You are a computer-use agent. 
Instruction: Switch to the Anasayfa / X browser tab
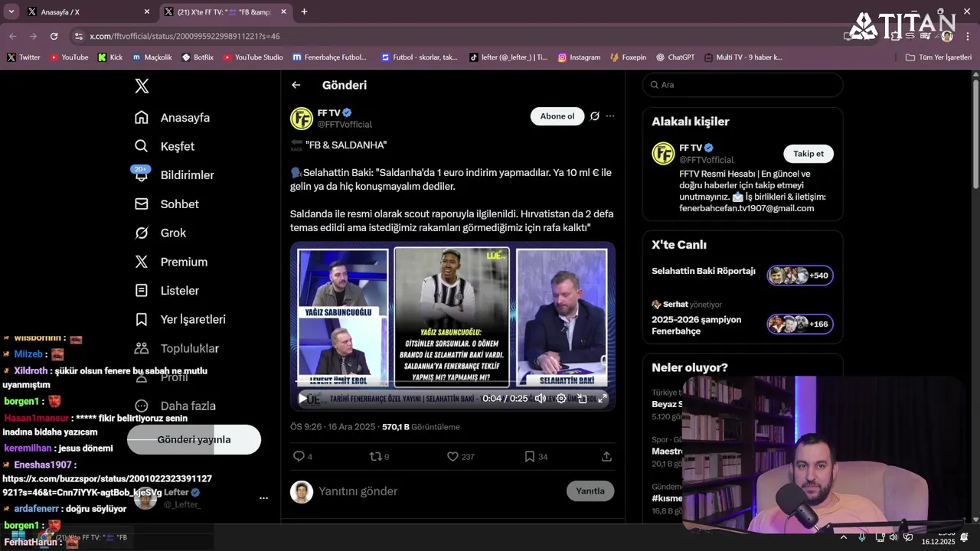84,11
